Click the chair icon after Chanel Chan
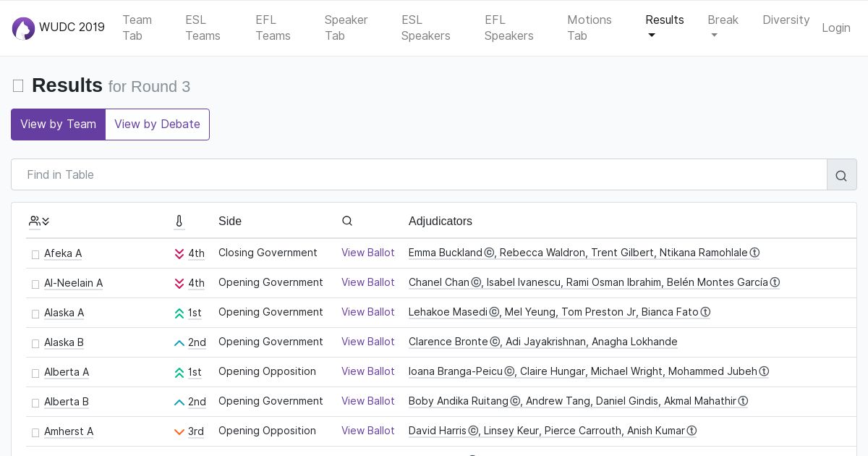868x456 pixels. (476, 282)
